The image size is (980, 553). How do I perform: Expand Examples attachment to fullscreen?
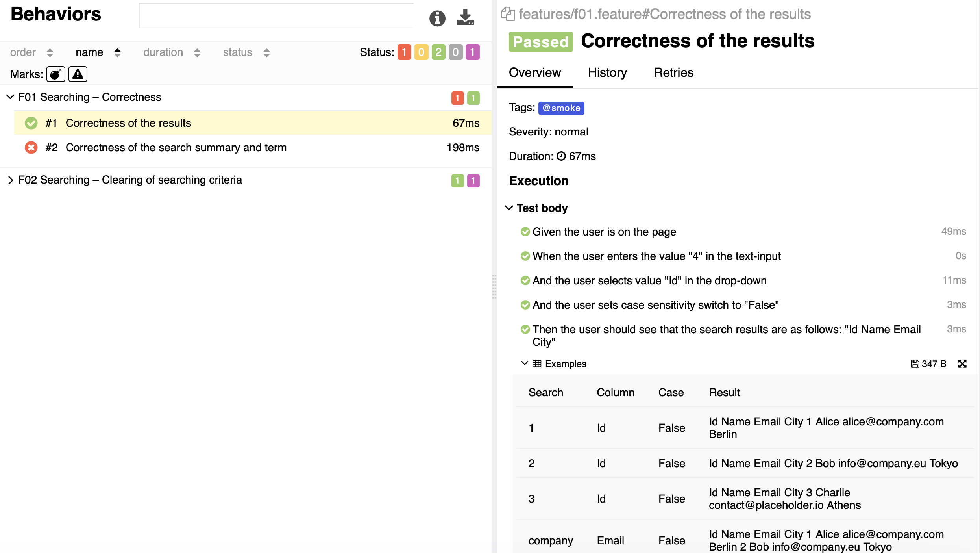coord(962,364)
